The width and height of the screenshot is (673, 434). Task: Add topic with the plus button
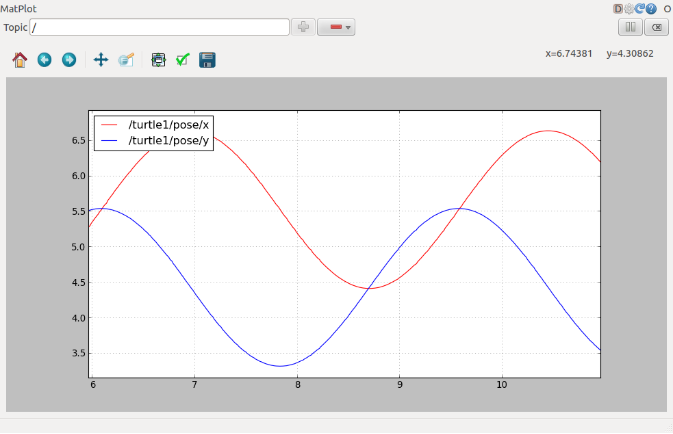[303, 27]
